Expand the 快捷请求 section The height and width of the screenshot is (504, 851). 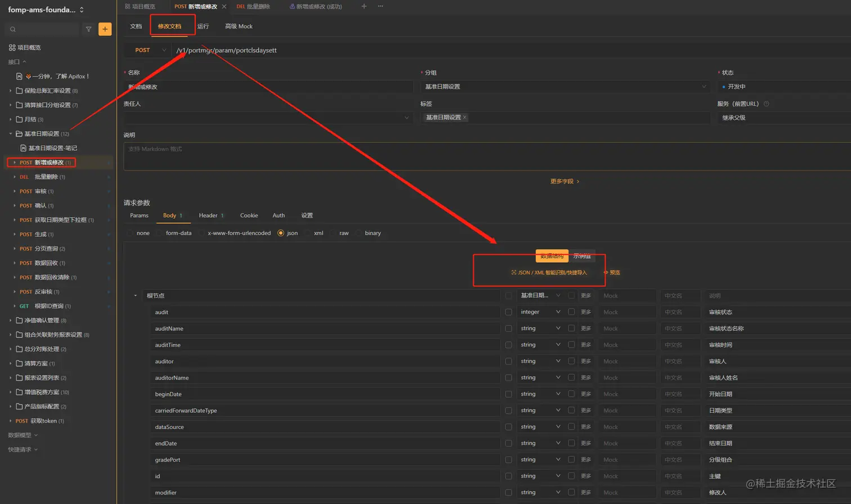pyautogui.click(x=23, y=450)
